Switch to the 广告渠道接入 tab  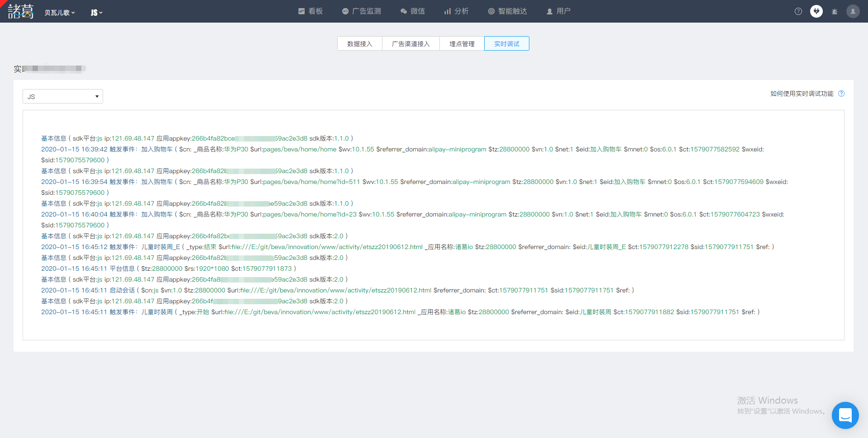click(411, 43)
